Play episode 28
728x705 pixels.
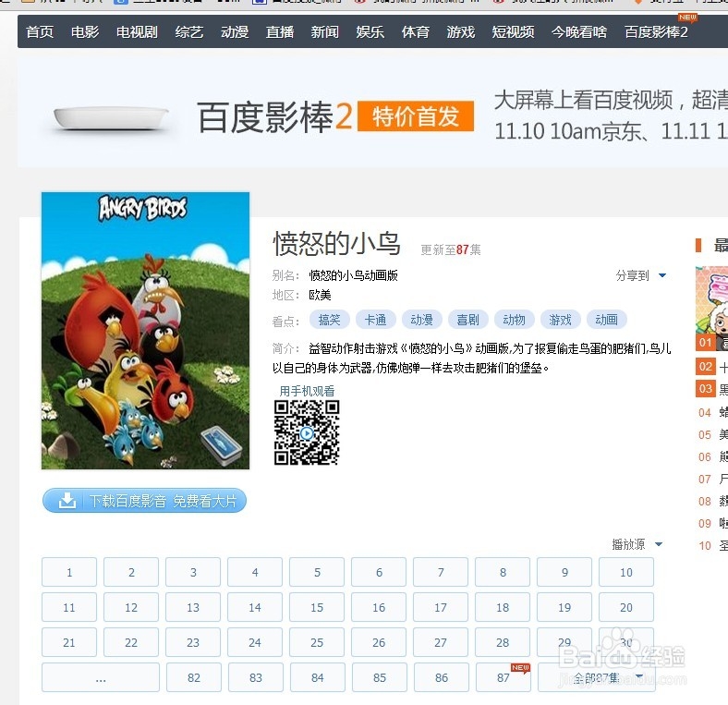(x=503, y=643)
